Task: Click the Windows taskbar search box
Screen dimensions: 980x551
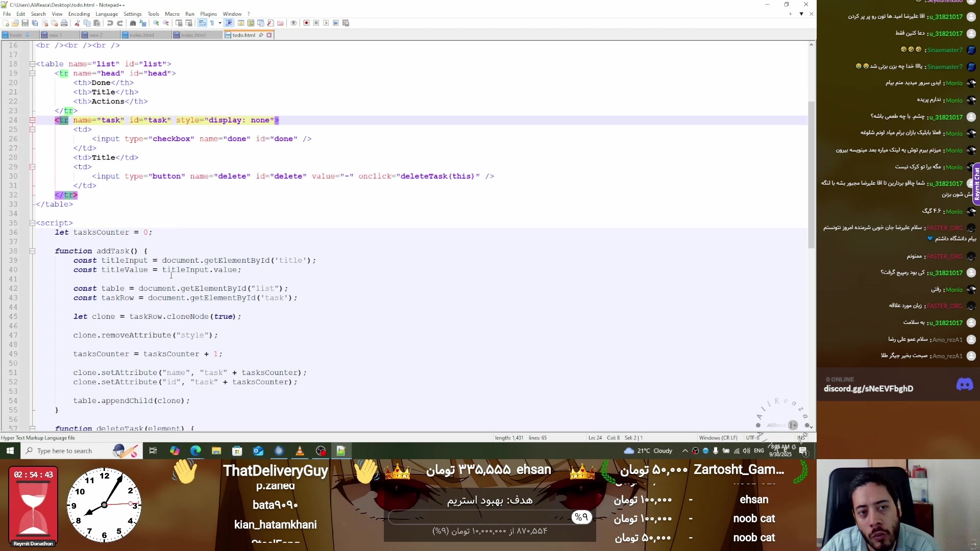Action: [x=65, y=451]
